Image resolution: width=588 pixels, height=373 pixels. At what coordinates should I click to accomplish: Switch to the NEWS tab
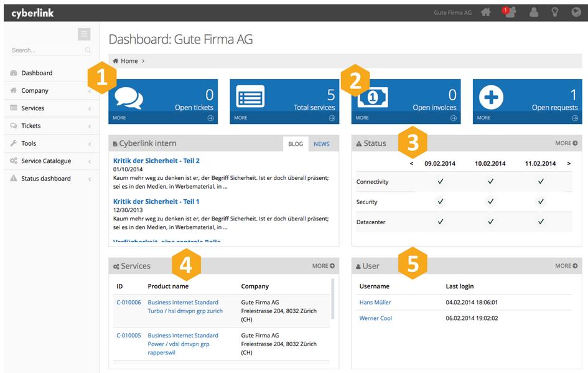(x=322, y=144)
